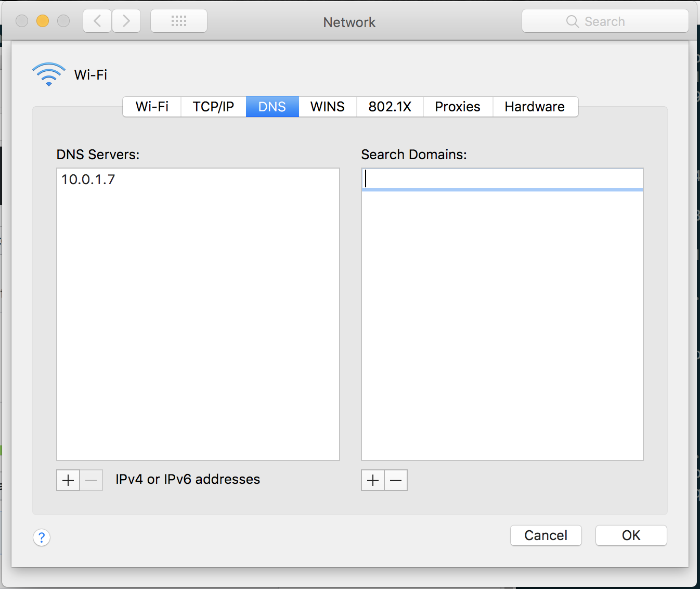Click the empty search domain text entry
This screenshot has width=700, height=589.
tap(502, 179)
